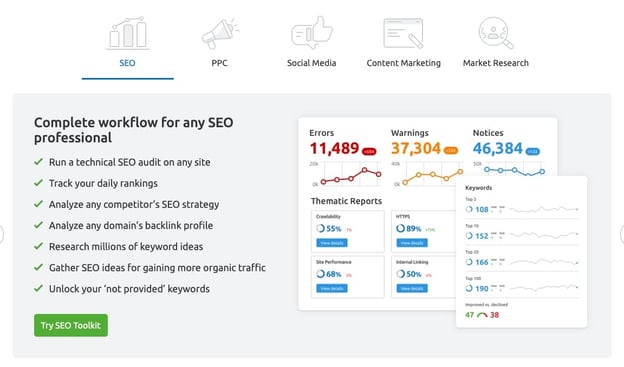Open View details for Internal Linking
624x367 pixels.
click(412, 288)
